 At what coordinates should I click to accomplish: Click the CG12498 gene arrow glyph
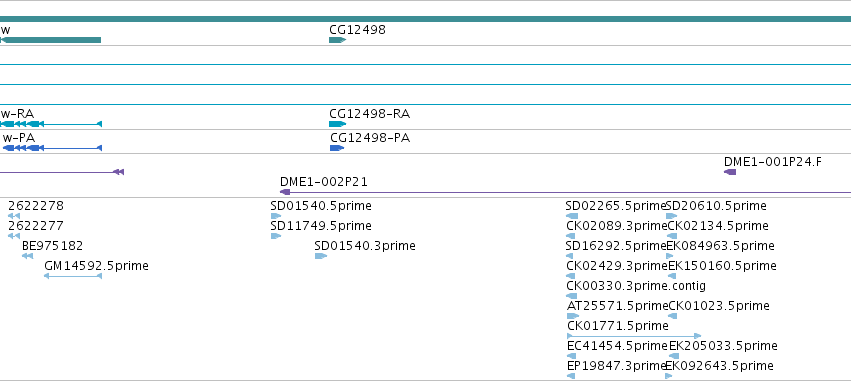(338, 40)
